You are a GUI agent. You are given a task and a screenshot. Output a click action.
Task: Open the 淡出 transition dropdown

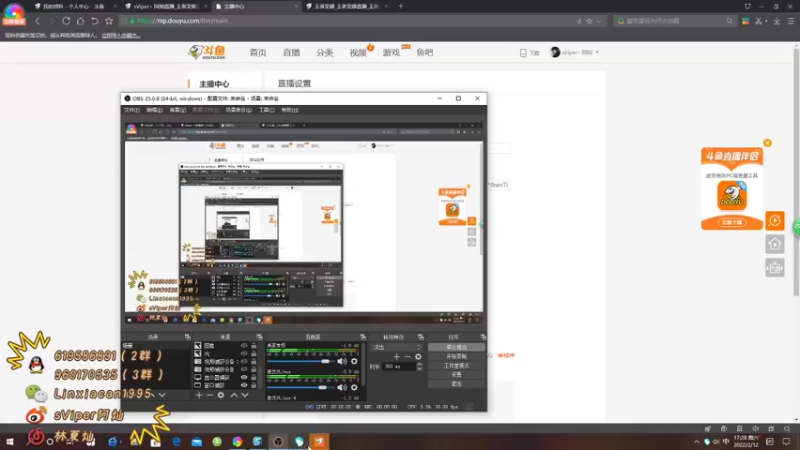pyautogui.click(x=397, y=347)
